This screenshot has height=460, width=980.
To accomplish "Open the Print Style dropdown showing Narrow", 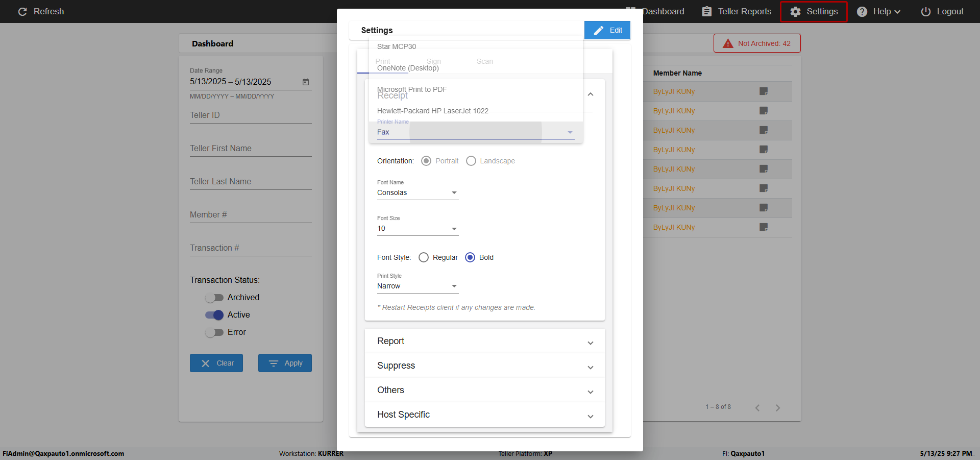I will click(418, 286).
